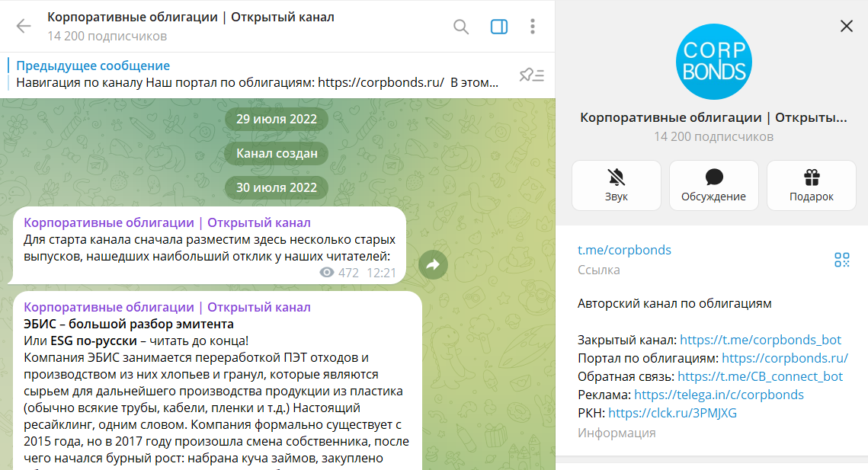Image resolution: width=868 pixels, height=470 pixels.
Task: Click the ЭБИС post heading text
Action: tap(129, 324)
